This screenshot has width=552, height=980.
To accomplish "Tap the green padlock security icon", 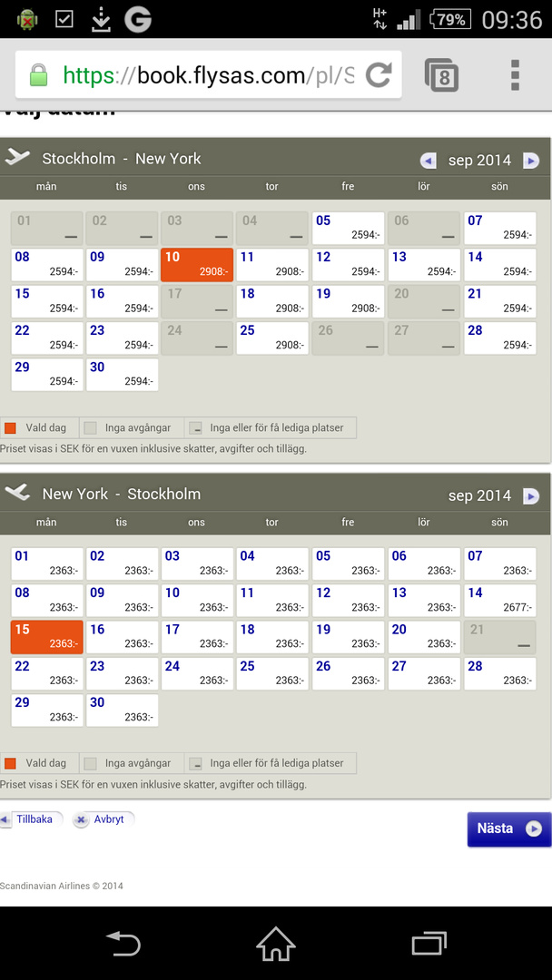I will (x=38, y=75).
